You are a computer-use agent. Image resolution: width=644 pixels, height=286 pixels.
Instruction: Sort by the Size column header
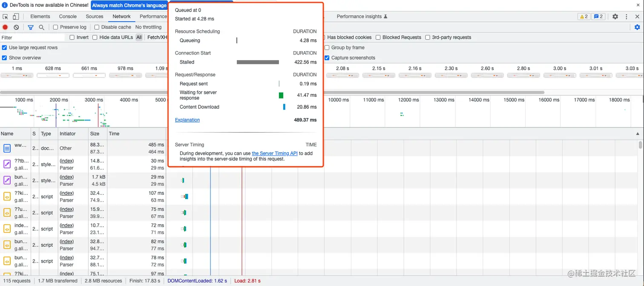(98, 134)
